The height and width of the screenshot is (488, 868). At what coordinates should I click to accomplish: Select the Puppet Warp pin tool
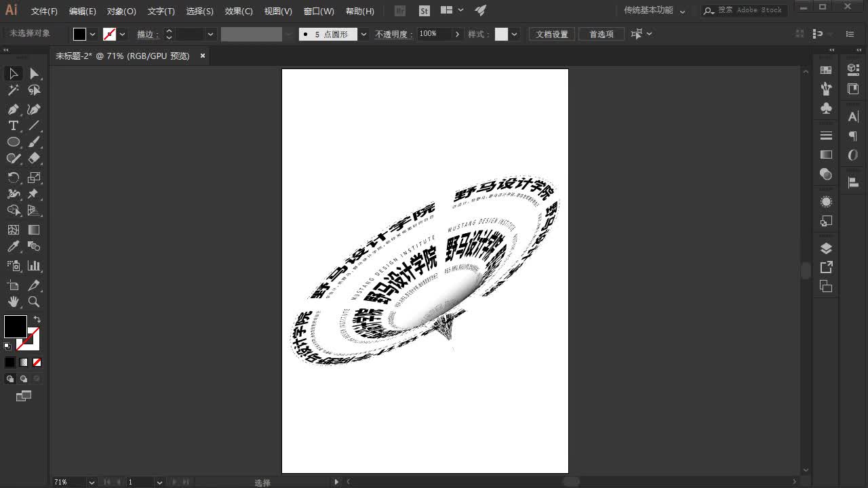point(34,194)
